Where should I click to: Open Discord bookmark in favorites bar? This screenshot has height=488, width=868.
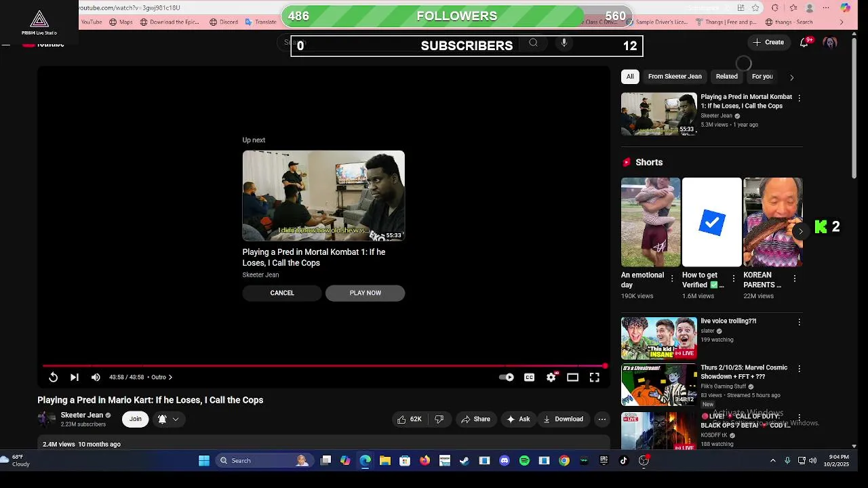[x=224, y=22]
